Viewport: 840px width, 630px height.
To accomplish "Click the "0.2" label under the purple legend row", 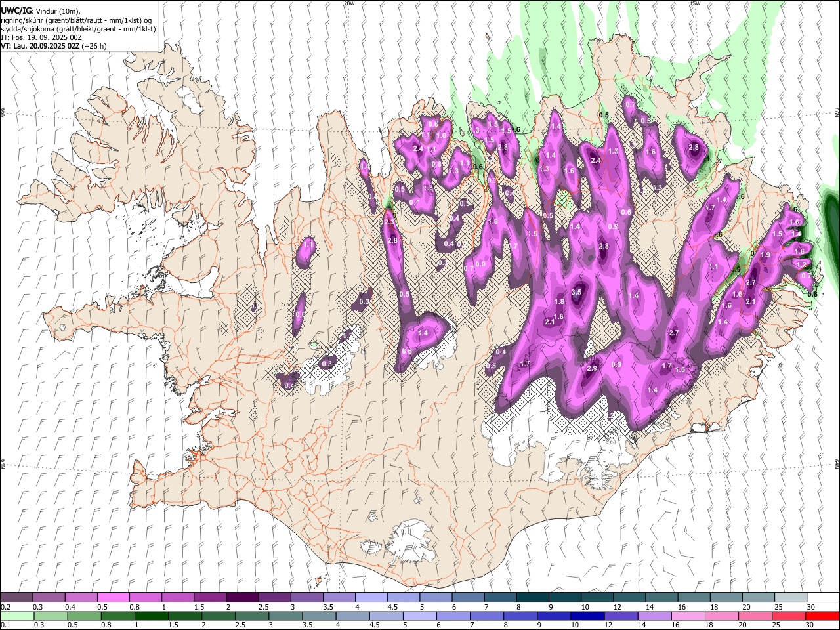I will tap(6, 607).
